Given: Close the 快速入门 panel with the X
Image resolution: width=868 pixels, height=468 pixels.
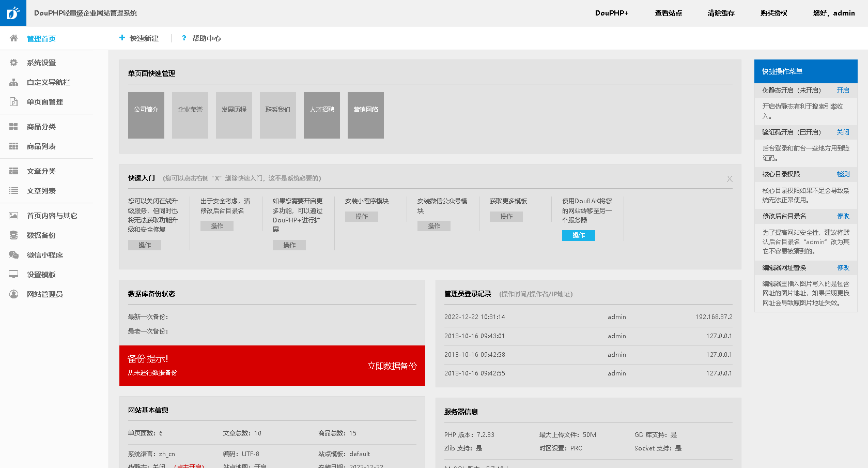Looking at the screenshot, I should coord(730,179).
